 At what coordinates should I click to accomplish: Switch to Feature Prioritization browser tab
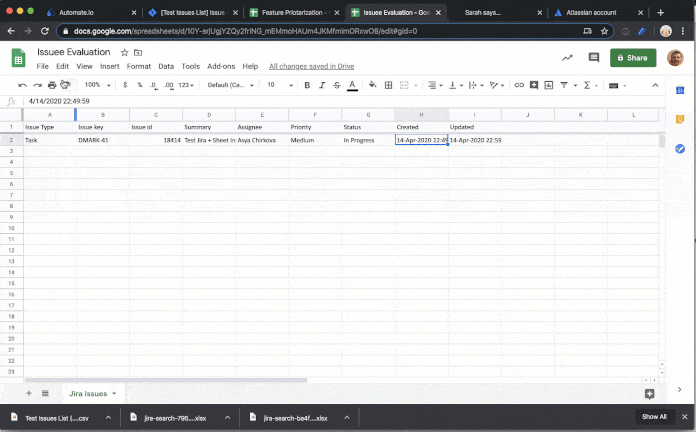click(291, 12)
